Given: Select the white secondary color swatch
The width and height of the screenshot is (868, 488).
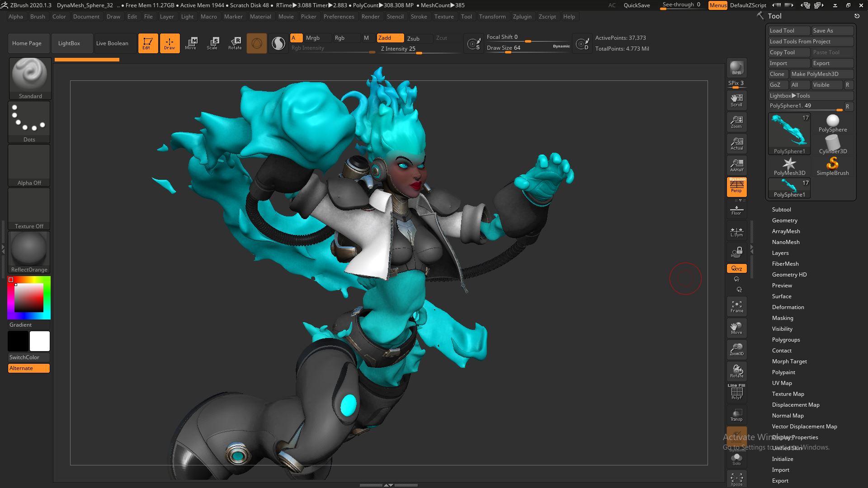Looking at the screenshot, I should click(40, 341).
